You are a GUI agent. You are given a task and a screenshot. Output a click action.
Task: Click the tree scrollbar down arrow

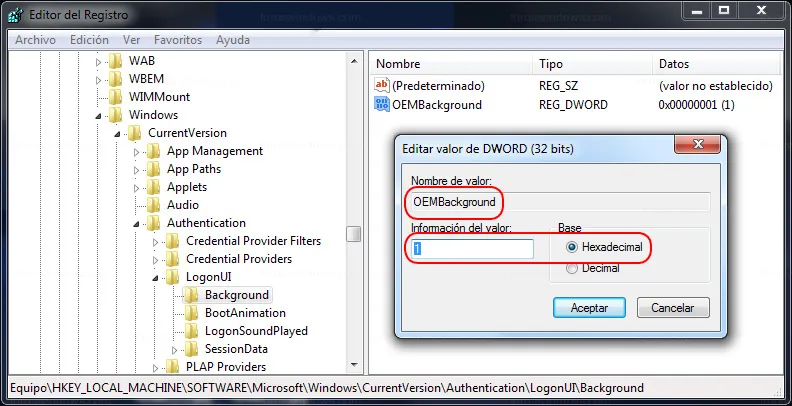click(x=354, y=365)
